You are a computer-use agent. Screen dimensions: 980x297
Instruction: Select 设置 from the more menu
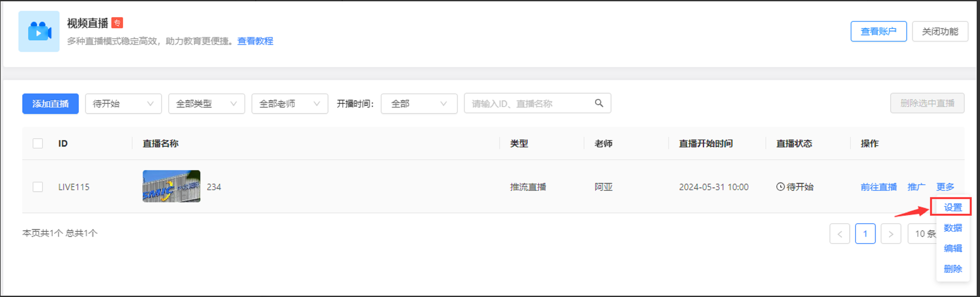[953, 207]
